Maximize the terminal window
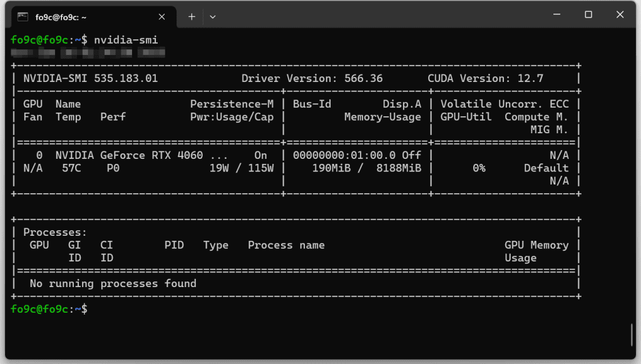This screenshot has width=641, height=364. coord(588,14)
